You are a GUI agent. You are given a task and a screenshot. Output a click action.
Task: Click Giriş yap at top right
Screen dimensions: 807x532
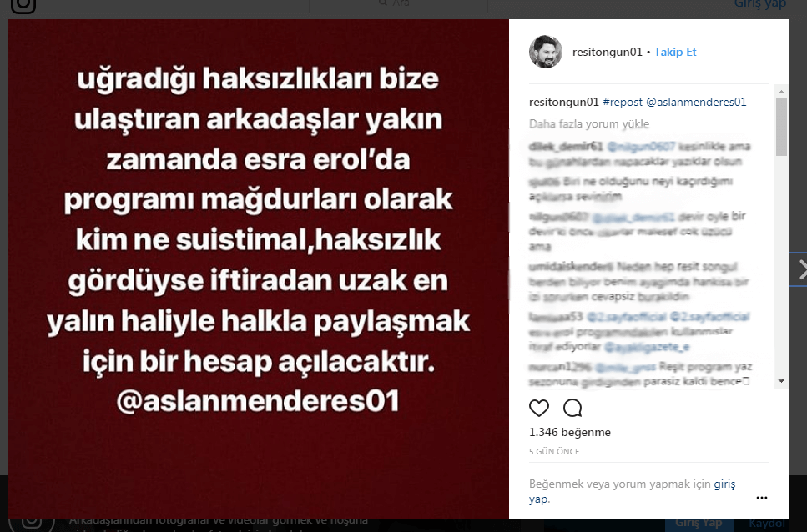[x=760, y=4]
